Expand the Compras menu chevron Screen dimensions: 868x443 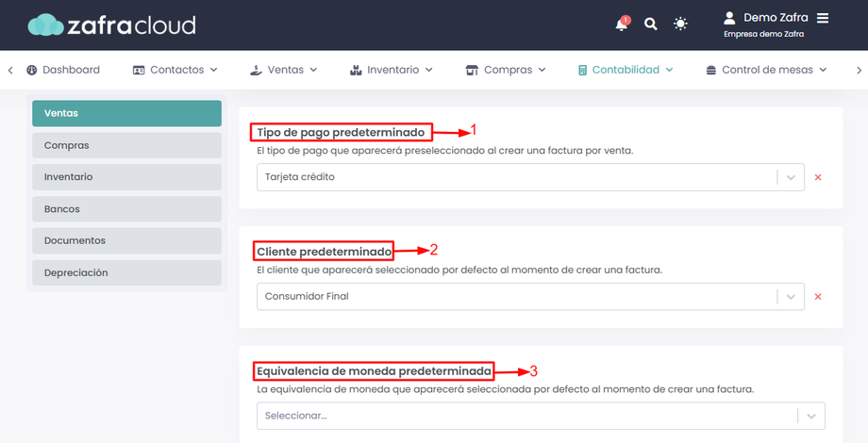542,71
